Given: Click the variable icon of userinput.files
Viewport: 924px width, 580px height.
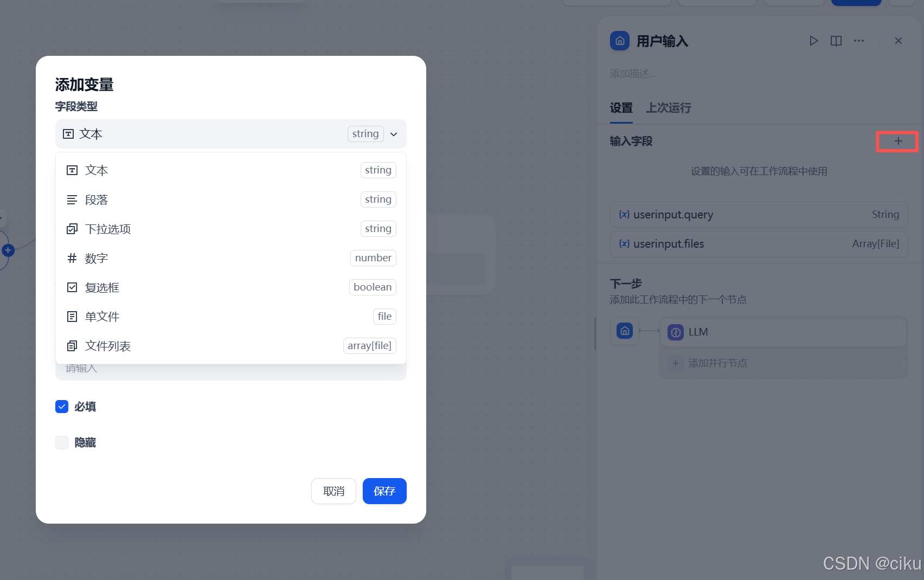Looking at the screenshot, I should 625,244.
